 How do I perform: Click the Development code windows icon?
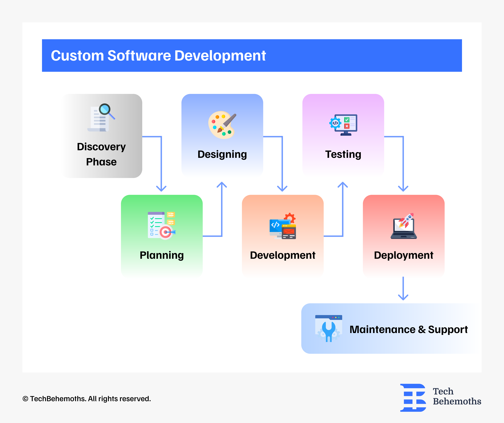tap(283, 226)
